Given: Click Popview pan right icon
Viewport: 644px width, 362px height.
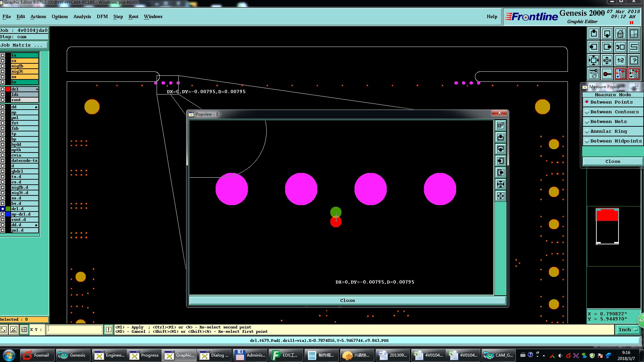Looking at the screenshot, I should click(500, 172).
